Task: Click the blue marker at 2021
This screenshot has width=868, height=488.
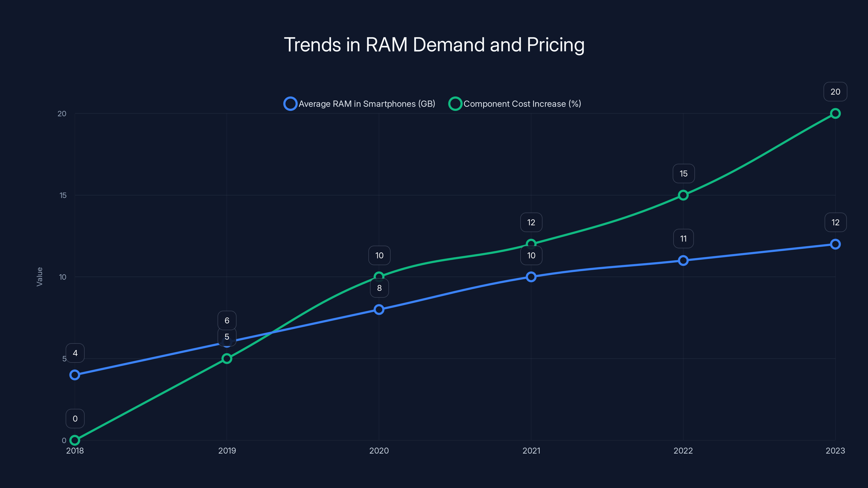Action: (531, 276)
